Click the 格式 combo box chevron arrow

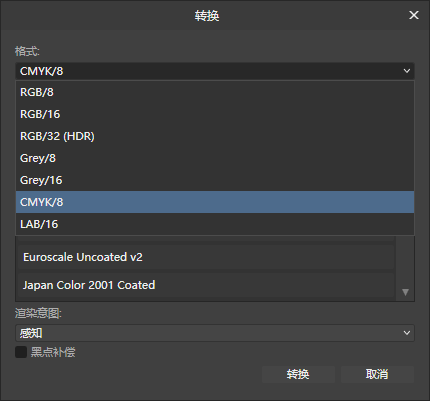[406, 71]
